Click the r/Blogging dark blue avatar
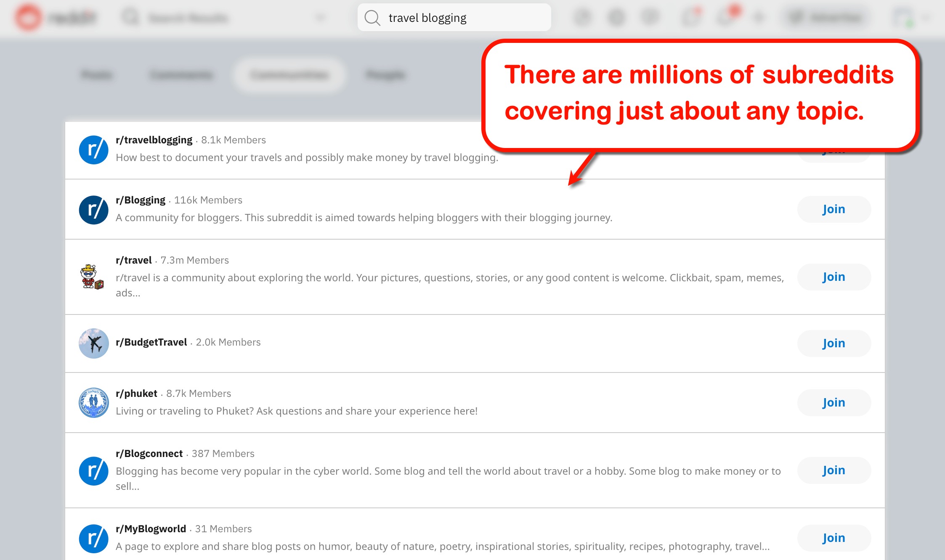The height and width of the screenshot is (560, 945). click(94, 210)
